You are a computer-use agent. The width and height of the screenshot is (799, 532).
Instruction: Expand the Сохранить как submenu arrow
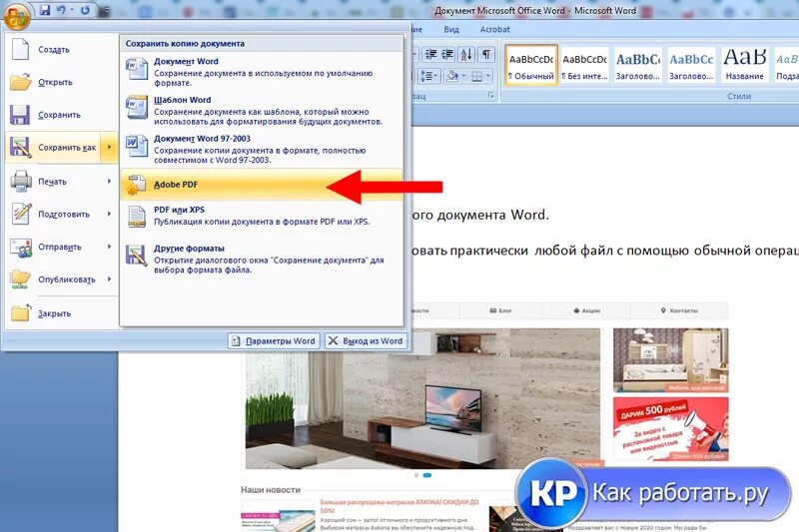(x=109, y=148)
